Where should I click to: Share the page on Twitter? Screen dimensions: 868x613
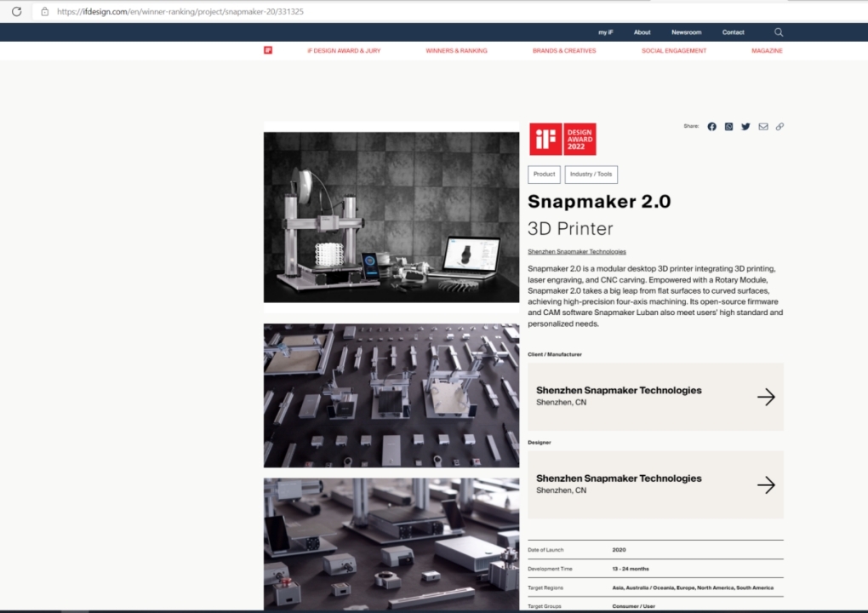[x=745, y=126]
